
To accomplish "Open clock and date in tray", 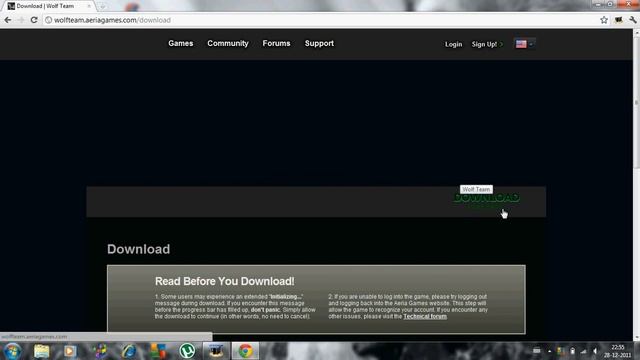I will (618, 351).
